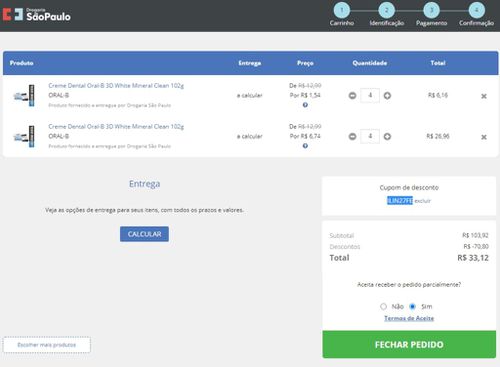Viewport: 500px width, 367px height.
Task: Open second Creme Dental Oral-B product link
Action: 116,127
